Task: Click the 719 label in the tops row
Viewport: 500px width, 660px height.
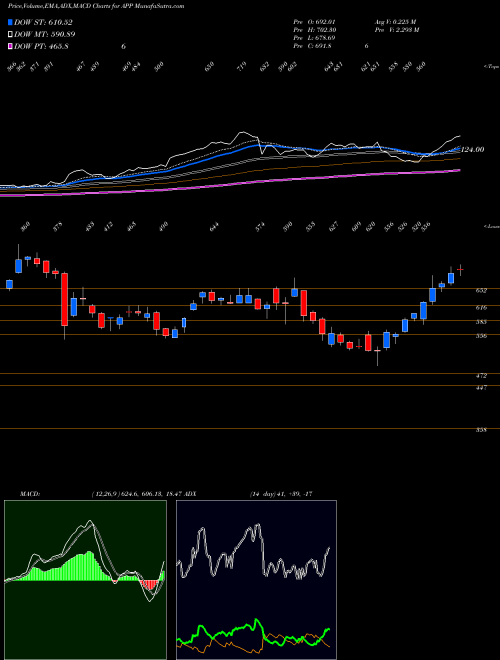Action: tap(241, 67)
